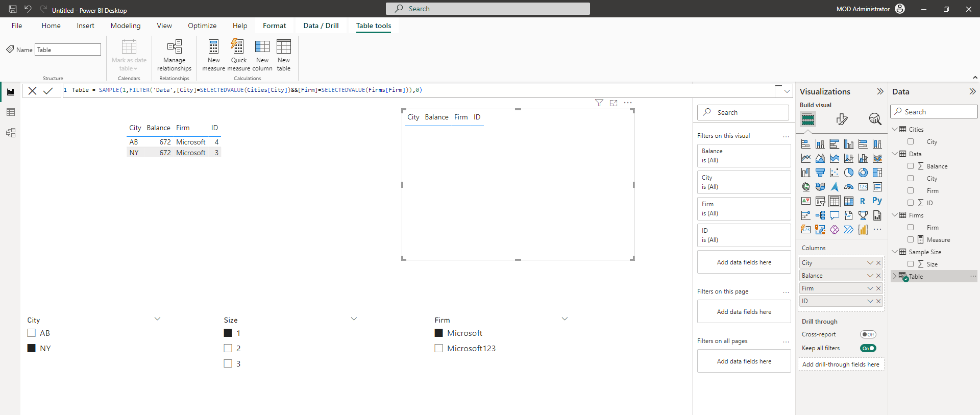
Task: Switch to Report view in left sidebar
Action: pos(11,92)
